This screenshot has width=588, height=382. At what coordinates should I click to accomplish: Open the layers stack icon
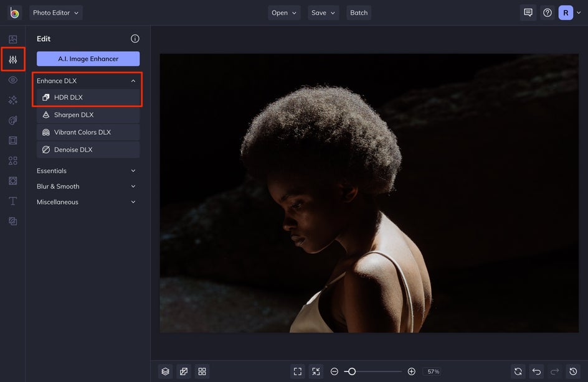click(x=166, y=371)
